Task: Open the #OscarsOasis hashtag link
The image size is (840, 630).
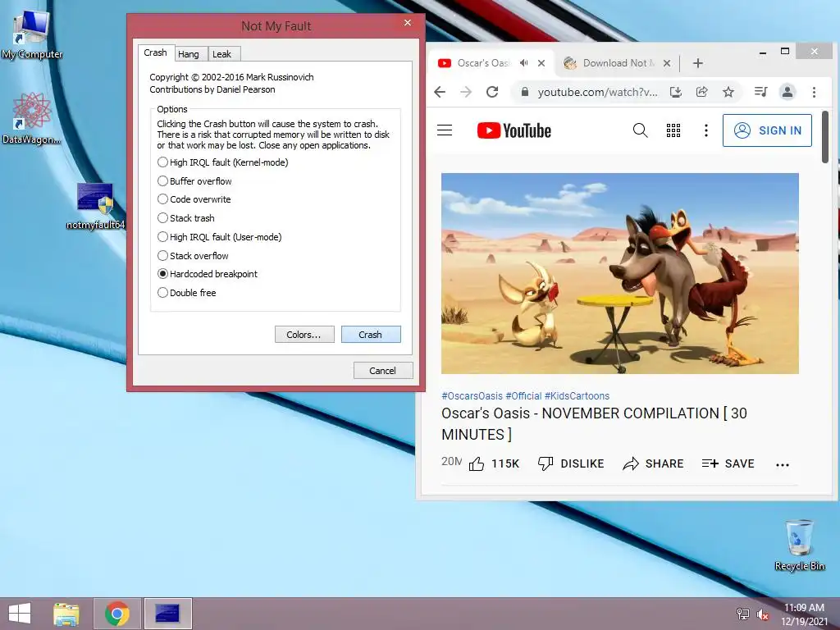Action: click(472, 396)
